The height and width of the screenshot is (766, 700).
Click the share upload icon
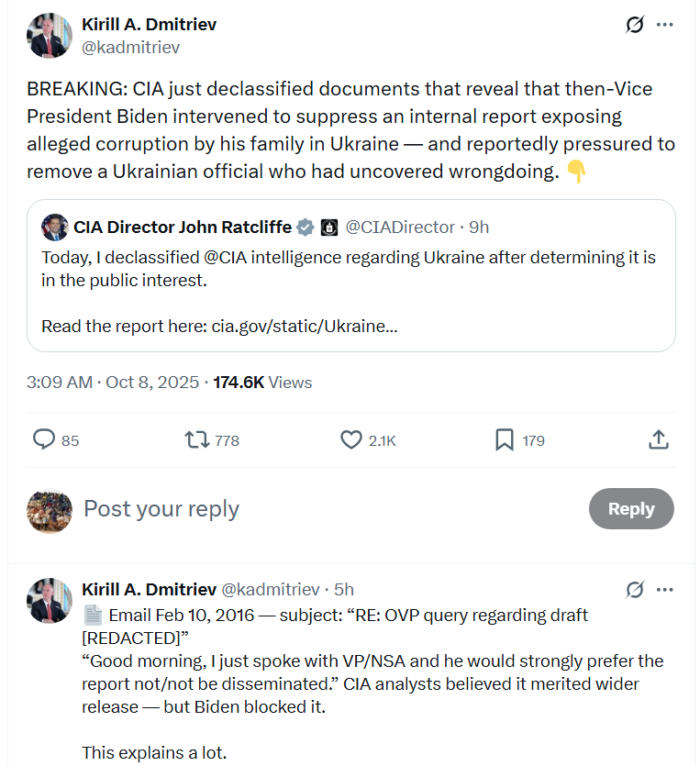tap(658, 440)
